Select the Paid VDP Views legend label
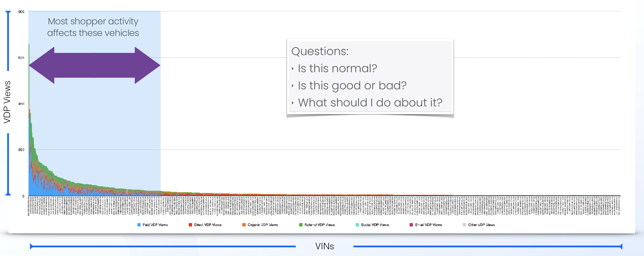Screen dimensions: 644x256 click(155, 225)
